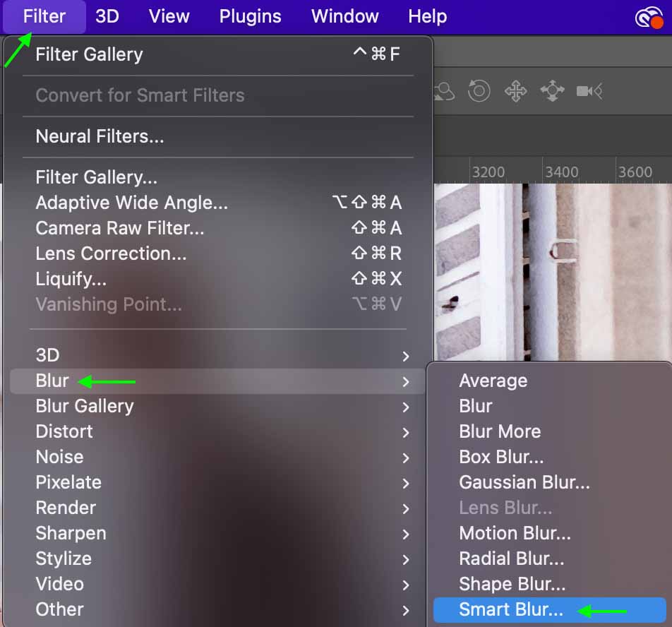Click the ruler at mark 3400
Image resolution: width=672 pixels, height=627 pixels.
(561, 172)
